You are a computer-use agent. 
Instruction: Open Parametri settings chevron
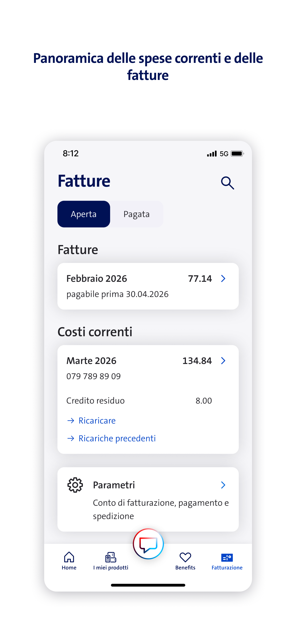click(223, 485)
